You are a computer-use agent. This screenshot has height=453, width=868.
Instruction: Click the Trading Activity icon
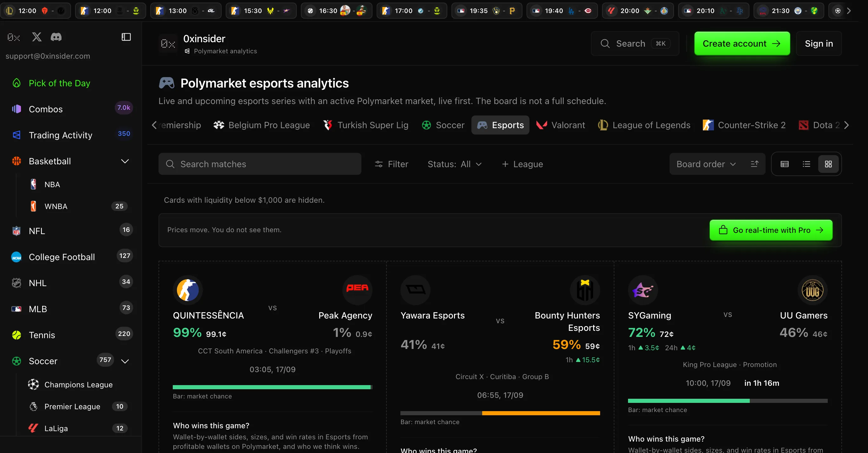point(16,135)
